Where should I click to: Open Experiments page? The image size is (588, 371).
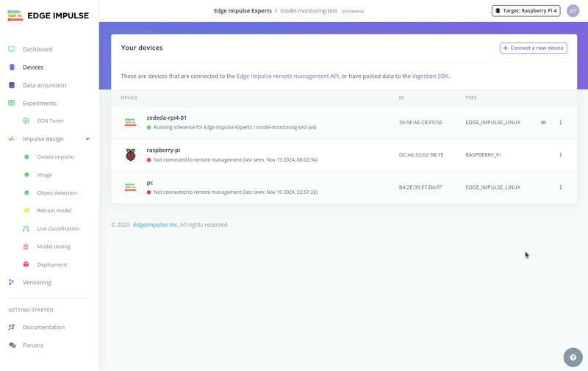40,103
